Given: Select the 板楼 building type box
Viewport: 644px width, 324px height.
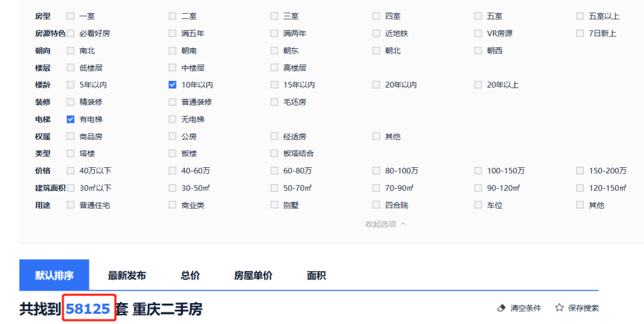Looking at the screenshot, I should (172, 154).
